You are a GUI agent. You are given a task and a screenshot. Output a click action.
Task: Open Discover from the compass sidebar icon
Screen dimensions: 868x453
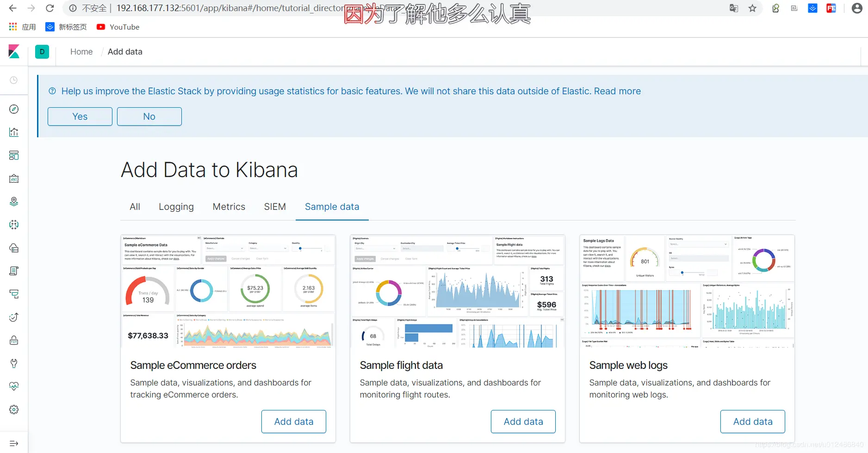[x=14, y=109]
